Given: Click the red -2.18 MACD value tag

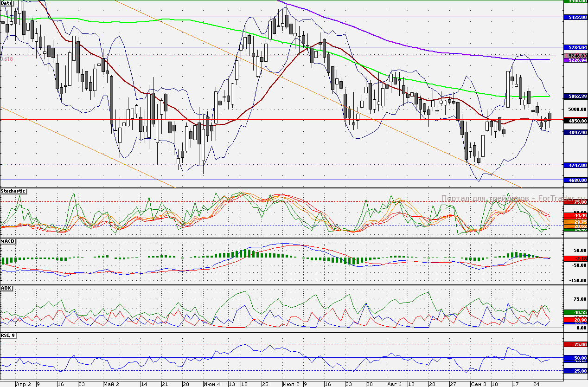Looking at the screenshot, I should click(x=575, y=258).
